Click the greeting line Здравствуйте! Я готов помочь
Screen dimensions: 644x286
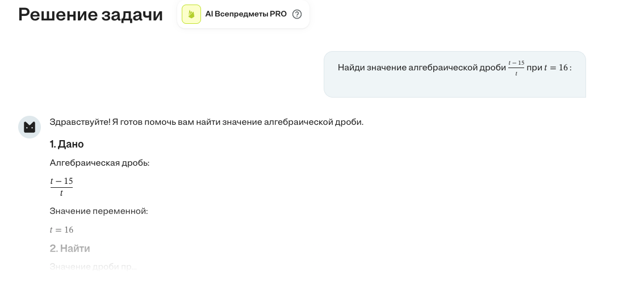(x=207, y=122)
